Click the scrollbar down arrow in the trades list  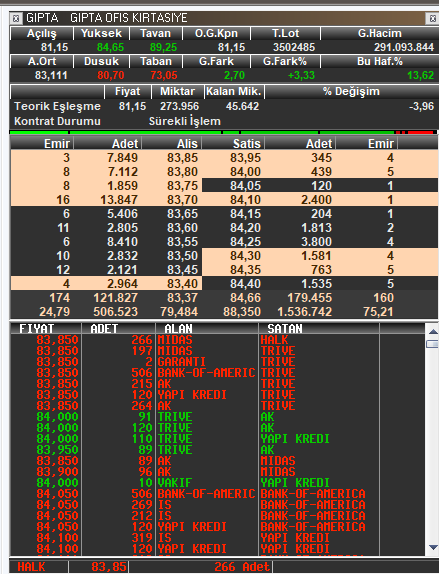click(x=433, y=548)
